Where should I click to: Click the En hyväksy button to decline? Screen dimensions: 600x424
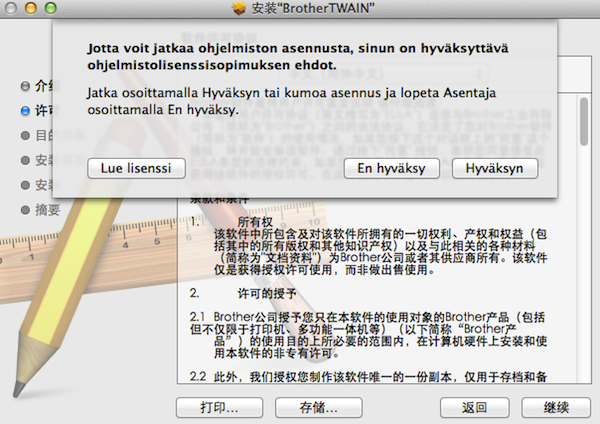click(x=391, y=168)
